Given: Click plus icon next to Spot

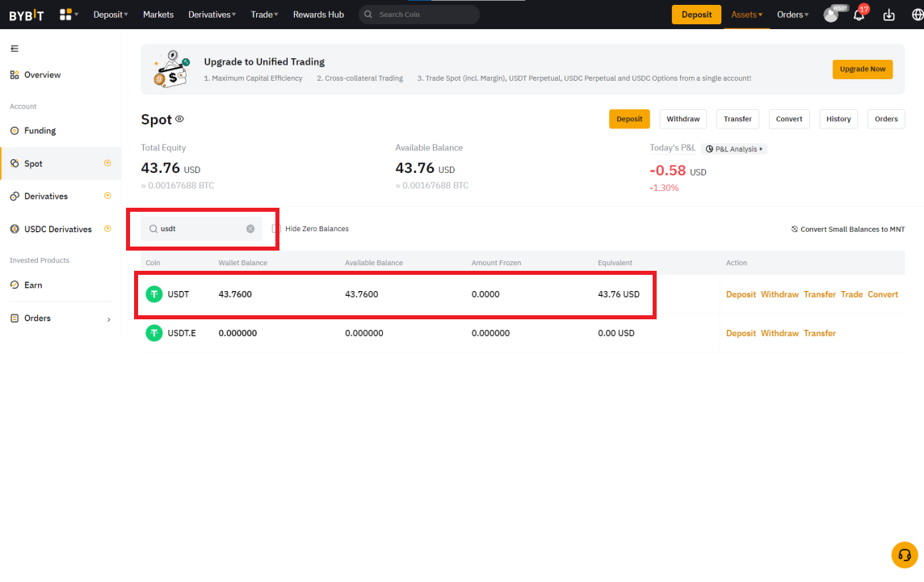Looking at the screenshot, I should (107, 163).
